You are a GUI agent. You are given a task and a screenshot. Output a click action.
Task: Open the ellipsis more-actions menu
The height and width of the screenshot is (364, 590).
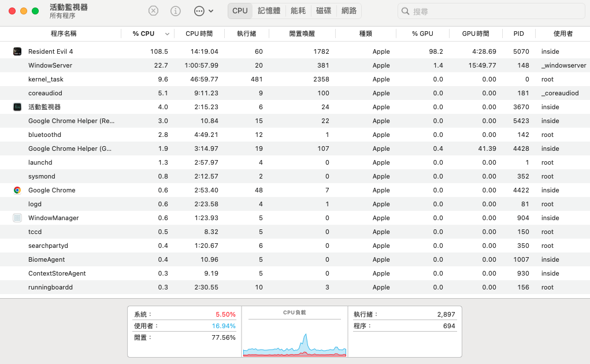tap(203, 11)
